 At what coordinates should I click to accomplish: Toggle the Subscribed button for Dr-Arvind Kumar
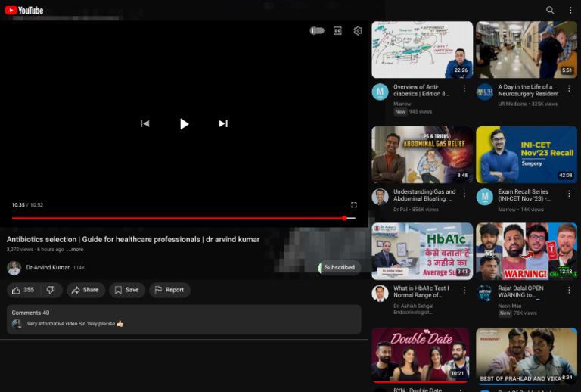(339, 267)
